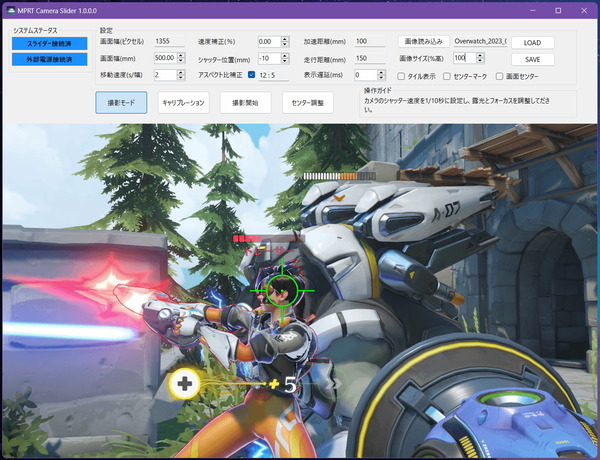Decrease 移動速度(s/幅) with the down arrow
This screenshot has height=460, width=600.
[181, 77]
